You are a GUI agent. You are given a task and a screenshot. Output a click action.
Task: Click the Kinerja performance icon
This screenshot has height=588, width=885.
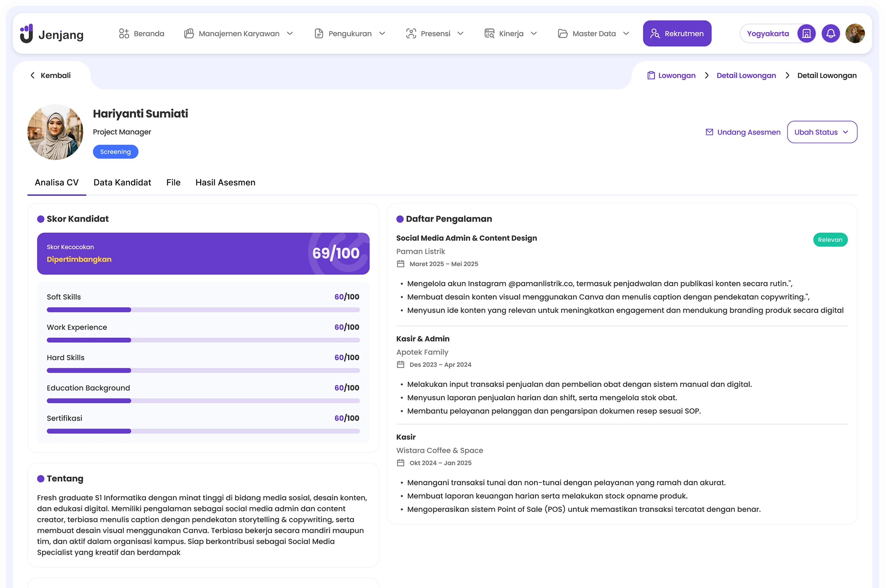(x=489, y=34)
